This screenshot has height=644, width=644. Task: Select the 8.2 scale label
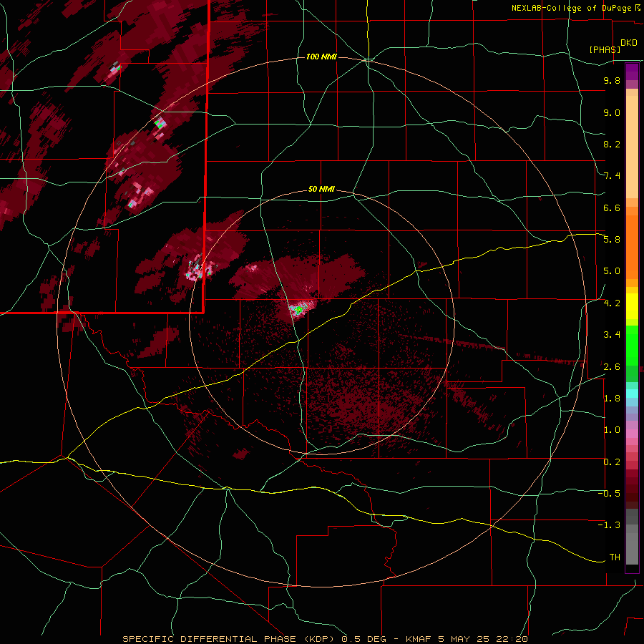tap(612, 144)
